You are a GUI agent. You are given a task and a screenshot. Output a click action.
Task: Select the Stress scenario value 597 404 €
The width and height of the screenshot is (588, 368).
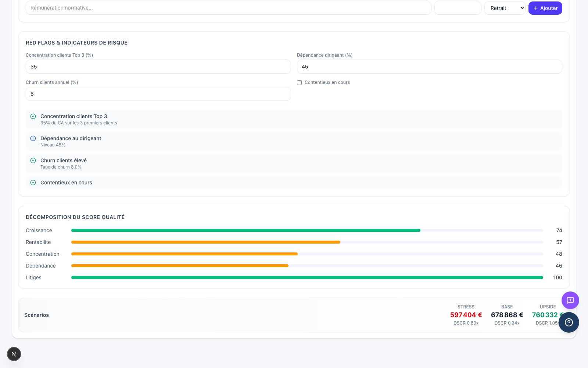pos(466,315)
